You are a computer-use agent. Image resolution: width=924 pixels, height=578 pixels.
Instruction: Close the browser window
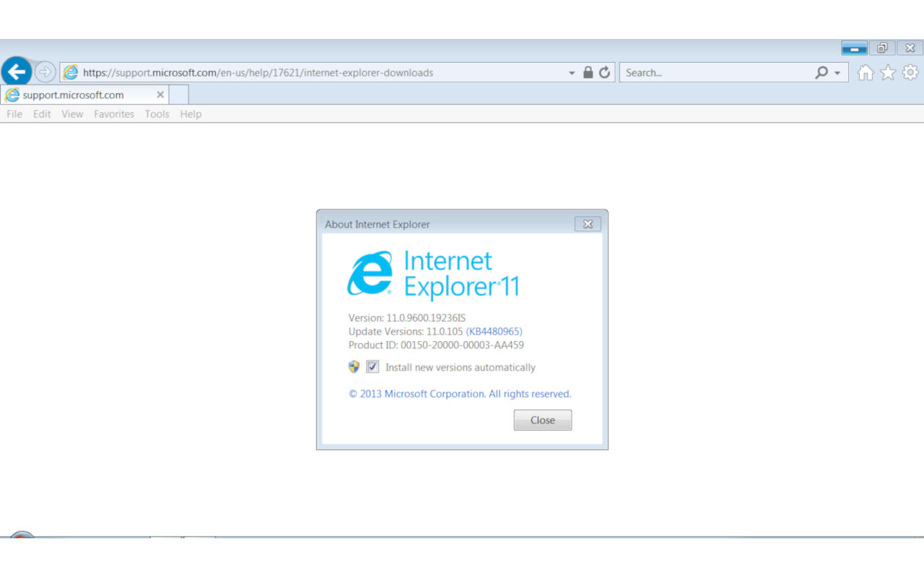[910, 48]
